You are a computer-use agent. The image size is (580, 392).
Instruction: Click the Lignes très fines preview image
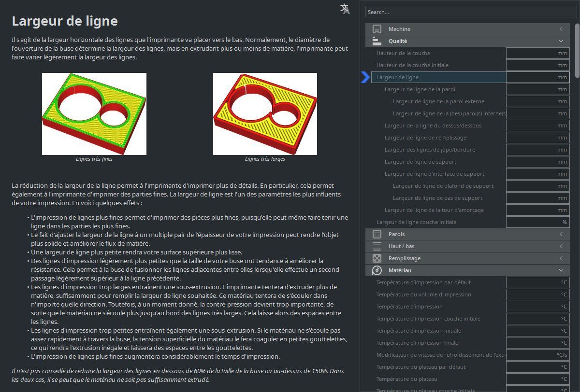point(94,114)
